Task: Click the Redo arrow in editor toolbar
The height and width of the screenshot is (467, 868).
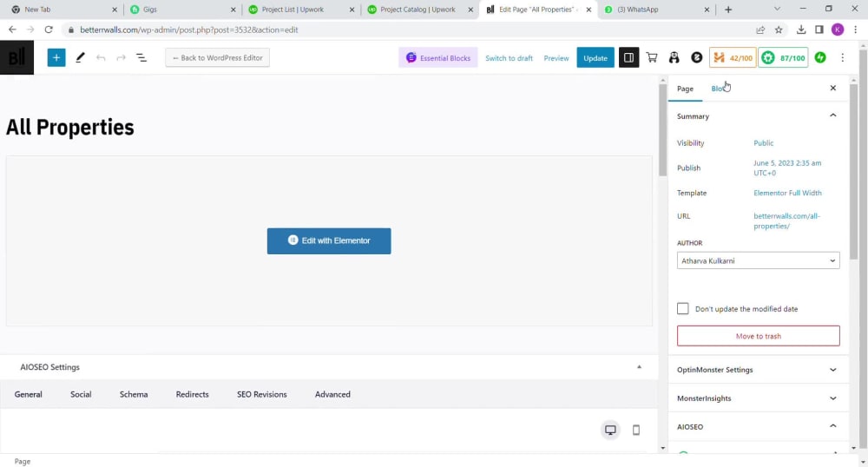Action: pos(121,57)
